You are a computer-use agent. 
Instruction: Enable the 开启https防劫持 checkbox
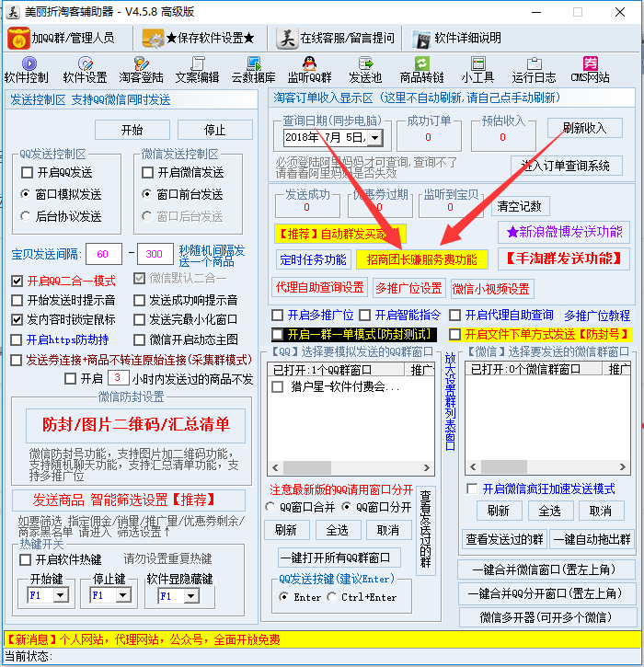click(17, 339)
